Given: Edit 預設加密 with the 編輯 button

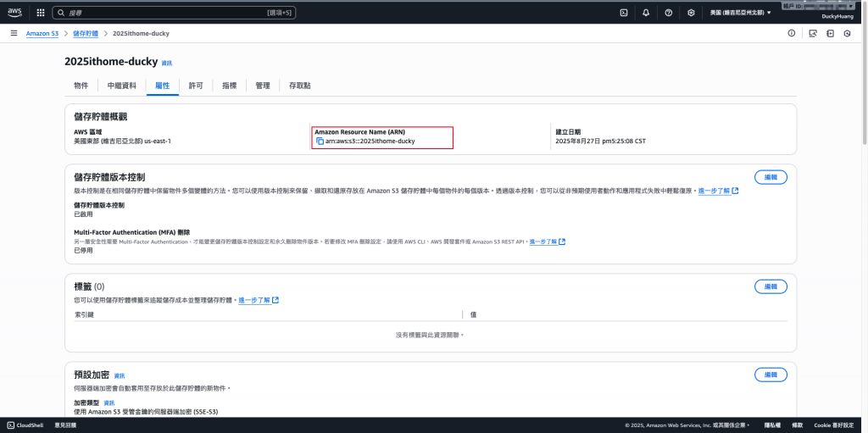Looking at the screenshot, I should coord(771,375).
